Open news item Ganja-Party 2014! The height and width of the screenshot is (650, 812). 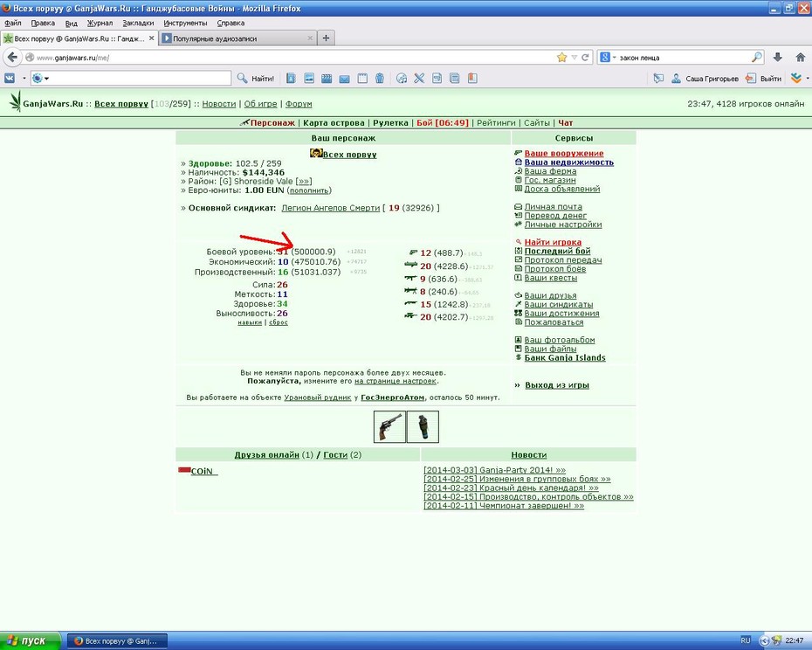[x=494, y=470]
